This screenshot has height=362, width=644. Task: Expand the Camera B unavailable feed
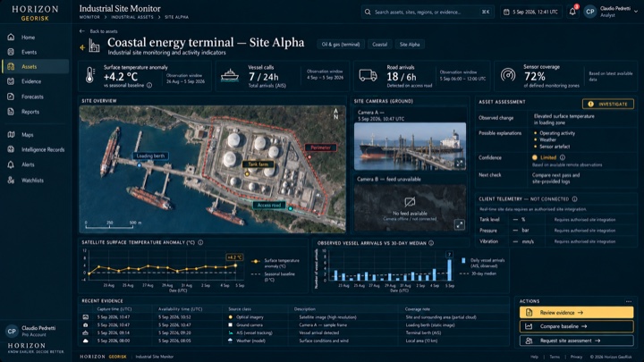click(x=459, y=224)
